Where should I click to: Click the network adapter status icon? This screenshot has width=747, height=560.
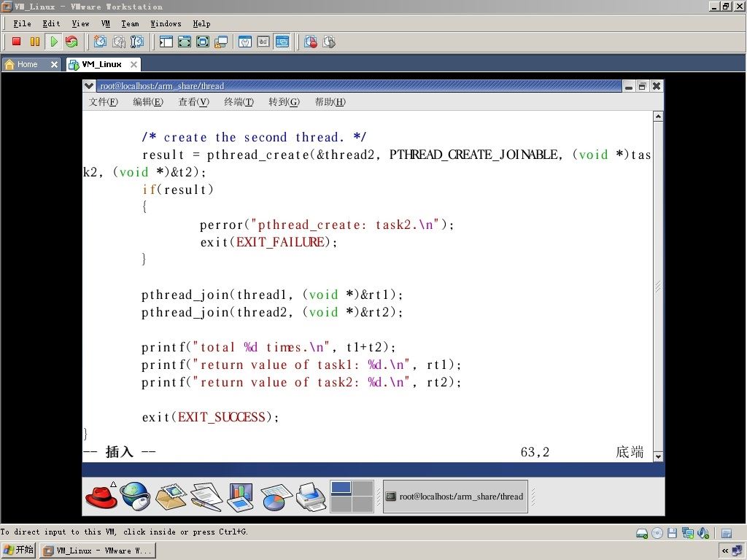tap(687, 533)
